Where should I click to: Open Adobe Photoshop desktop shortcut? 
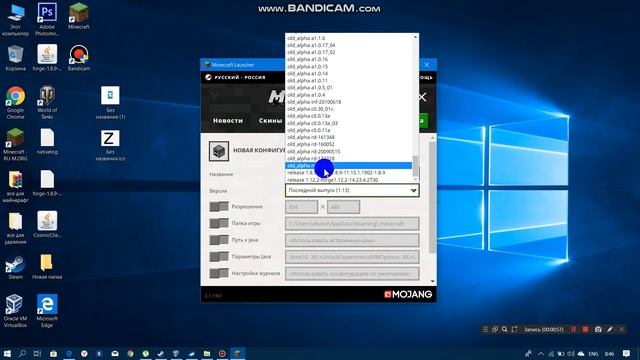coord(47,18)
